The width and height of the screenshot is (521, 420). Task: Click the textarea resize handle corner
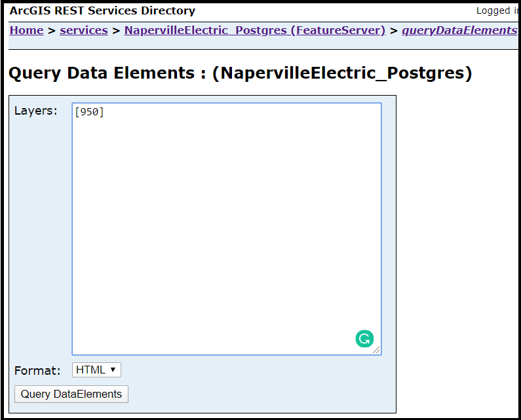(x=376, y=350)
